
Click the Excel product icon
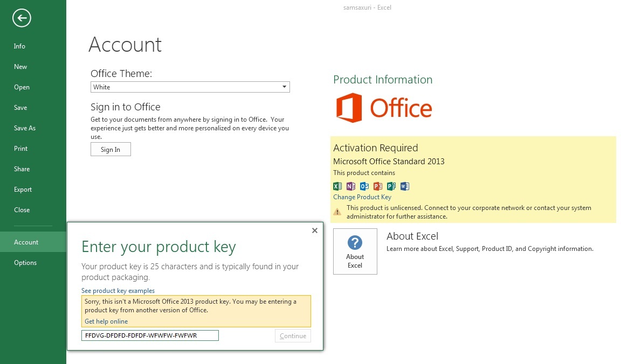[x=337, y=186]
